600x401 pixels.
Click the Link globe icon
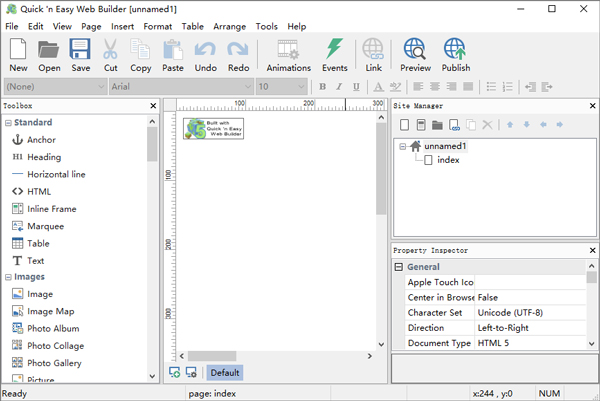(x=373, y=55)
